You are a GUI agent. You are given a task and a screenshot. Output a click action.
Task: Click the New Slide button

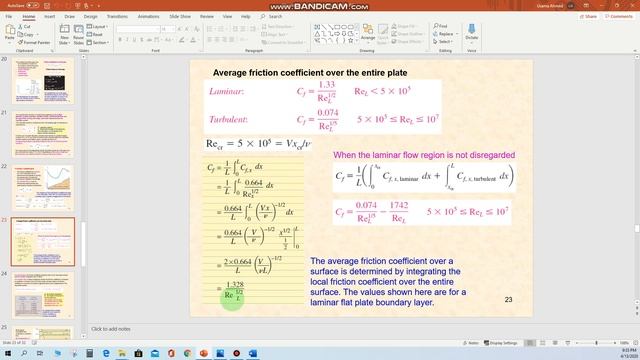point(64,34)
